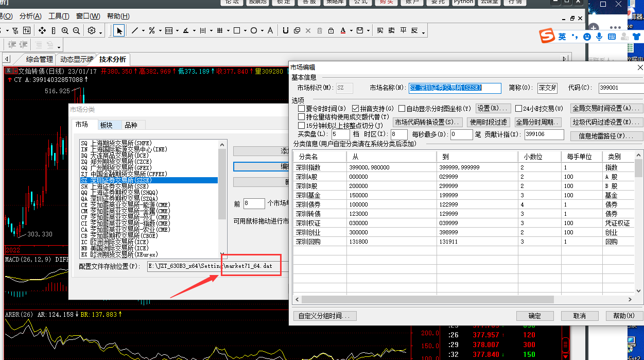Select the rectangle drawing tool
This screenshot has height=360, width=644.
(x=237, y=31)
